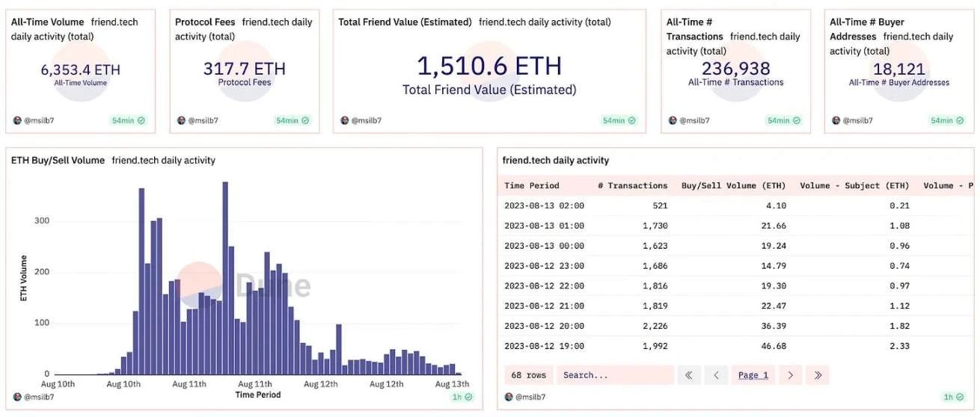Go to the previous table page

click(716, 375)
